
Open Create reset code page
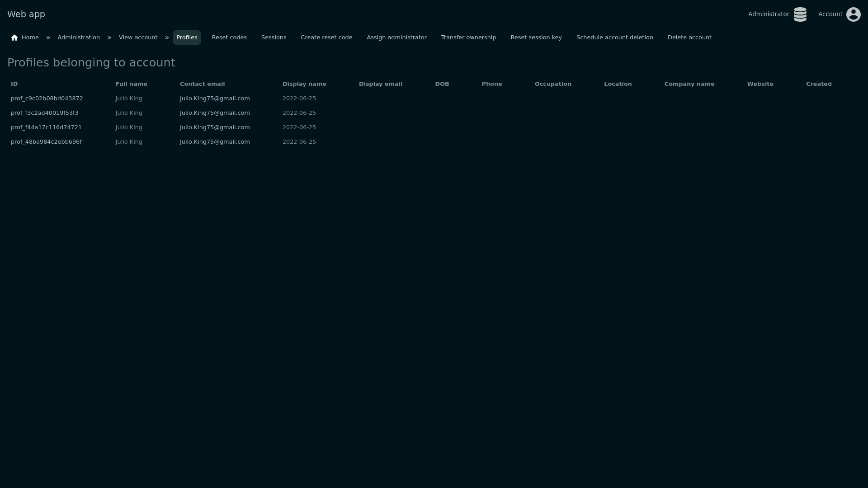coord(326,38)
